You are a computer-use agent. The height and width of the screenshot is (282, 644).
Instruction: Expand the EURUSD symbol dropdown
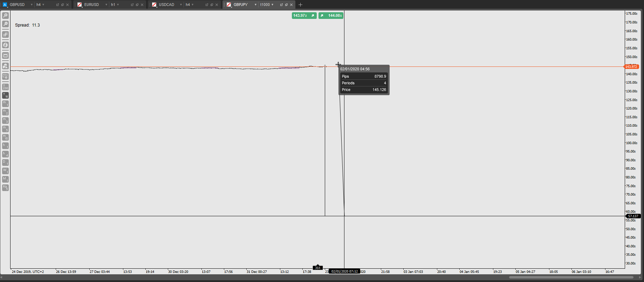pos(106,5)
